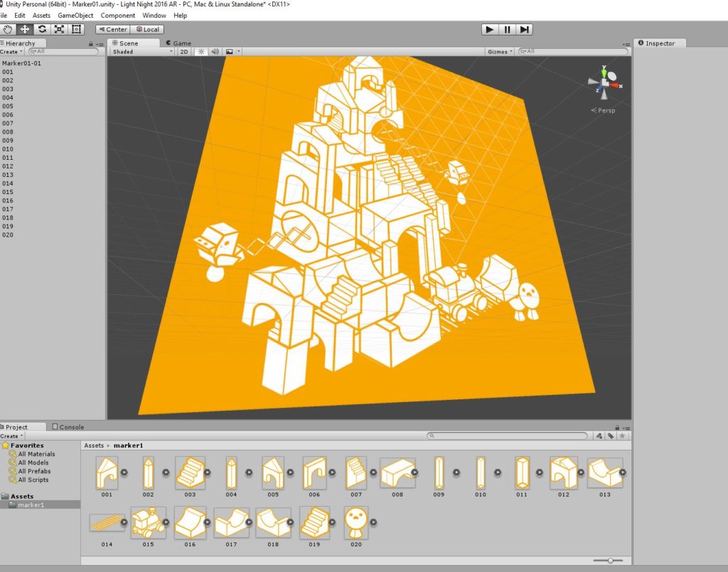Select All Scripts under Favorites
728x572 pixels.
33,480
